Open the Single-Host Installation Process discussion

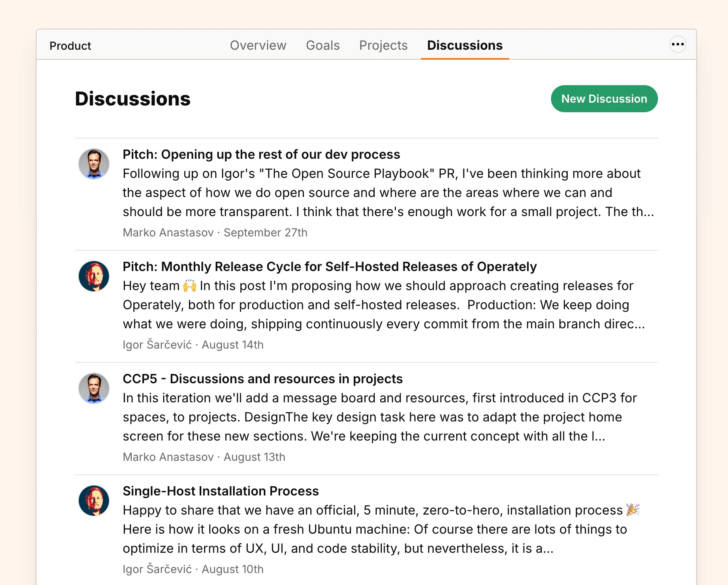pos(220,491)
